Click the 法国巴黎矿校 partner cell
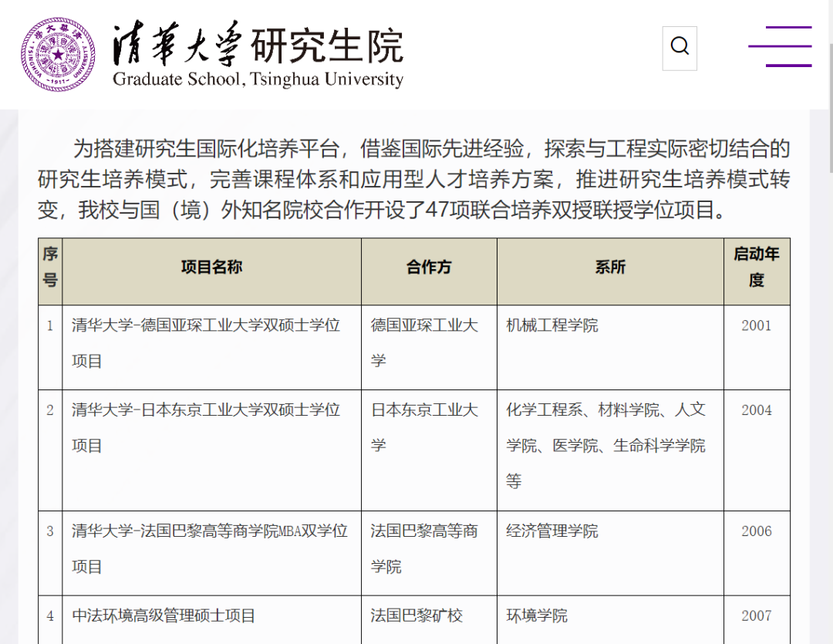The image size is (833, 644). click(x=430, y=619)
